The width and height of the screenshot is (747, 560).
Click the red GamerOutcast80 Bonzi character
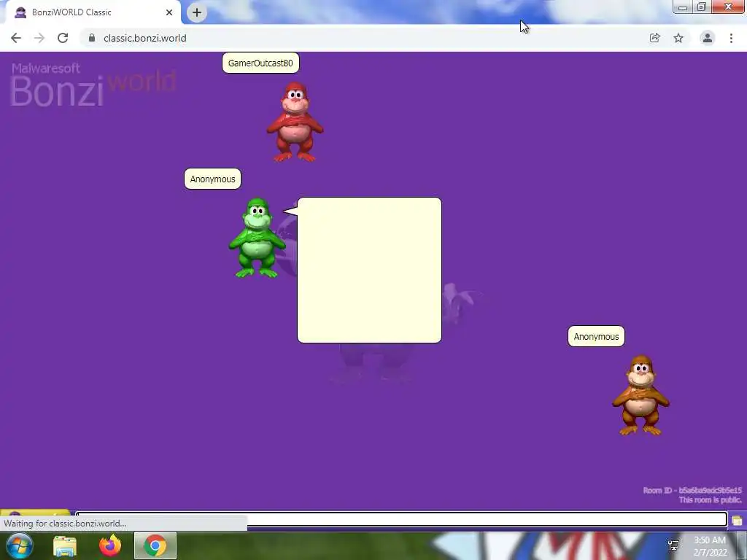[x=295, y=122]
